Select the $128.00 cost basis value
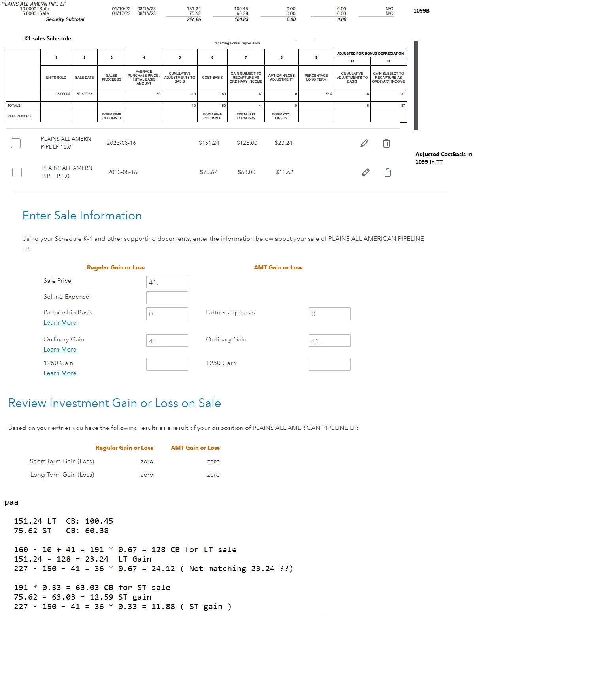The width and height of the screenshot is (596, 700). pos(247,143)
